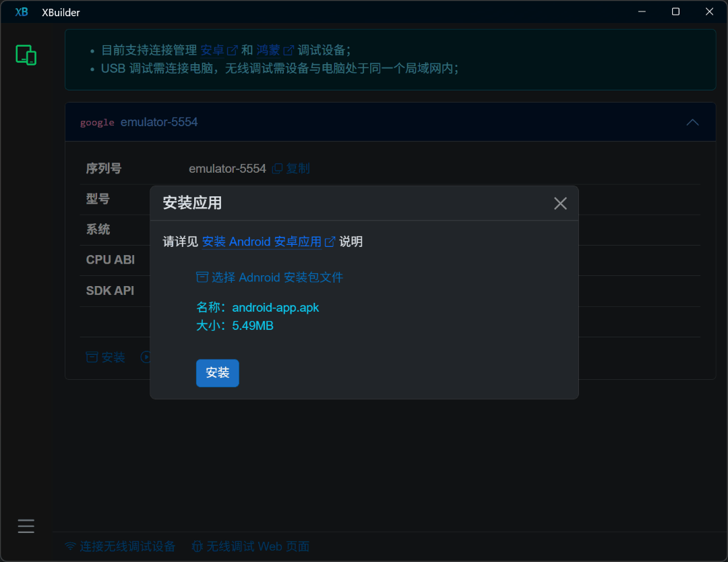Close the XBuilder window
The width and height of the screenshot is (728, 562).
709,11
